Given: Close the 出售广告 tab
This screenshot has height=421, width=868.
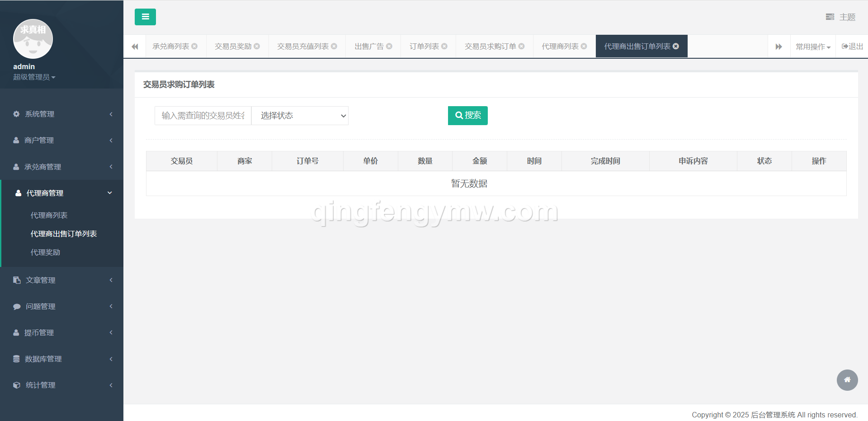Looking at the screenshot, I should 389,46.
